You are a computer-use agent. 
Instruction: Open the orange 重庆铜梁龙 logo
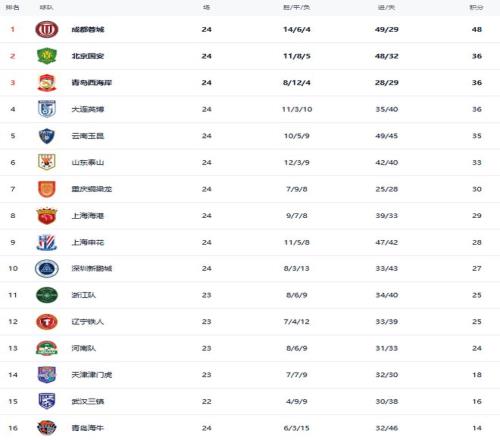pos(47,189)
